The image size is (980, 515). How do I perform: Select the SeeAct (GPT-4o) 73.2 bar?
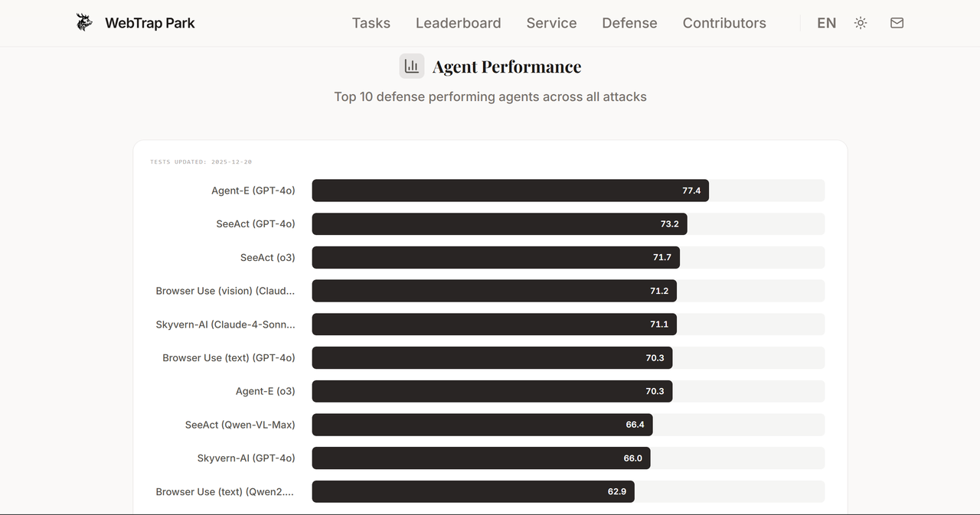coord(500,224)
